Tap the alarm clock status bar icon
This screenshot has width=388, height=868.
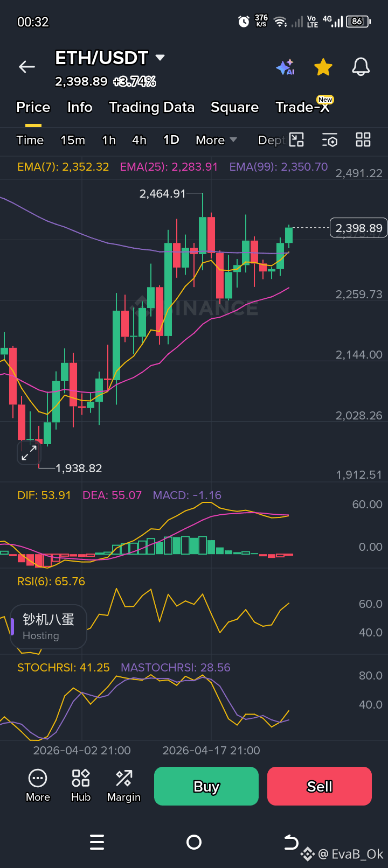[x=244, y=22]
